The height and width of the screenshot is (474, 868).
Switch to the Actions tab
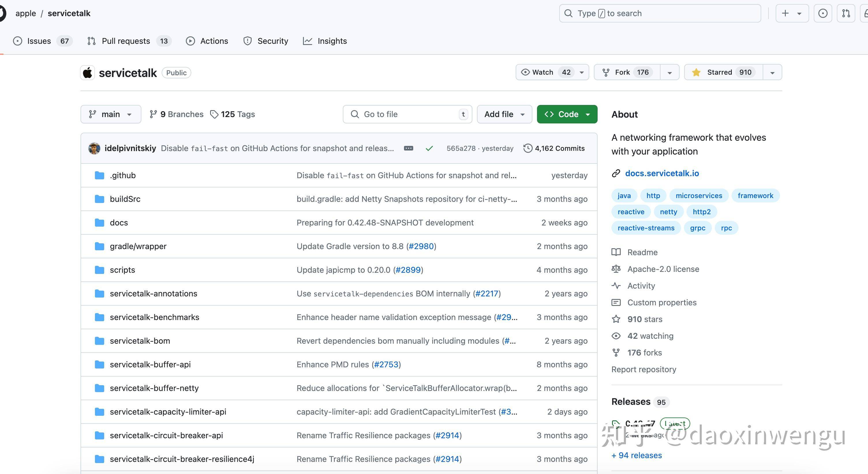[x=207, y=41]
